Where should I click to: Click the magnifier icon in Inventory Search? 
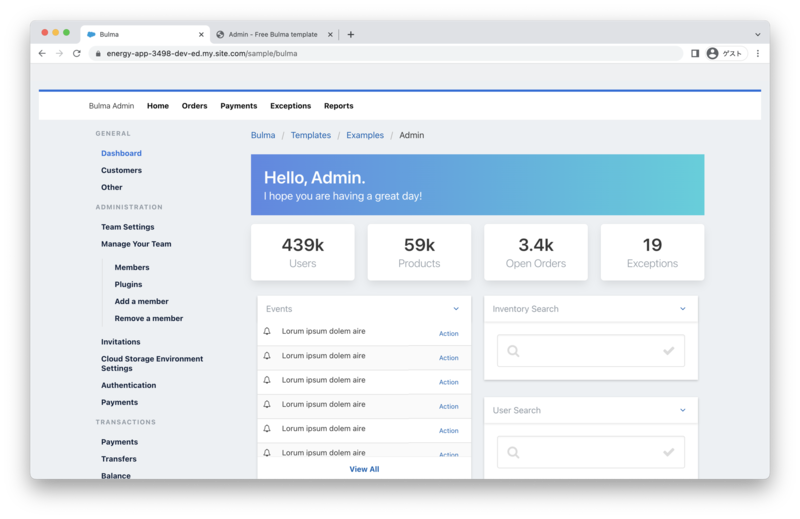click(x=513, y=351)
